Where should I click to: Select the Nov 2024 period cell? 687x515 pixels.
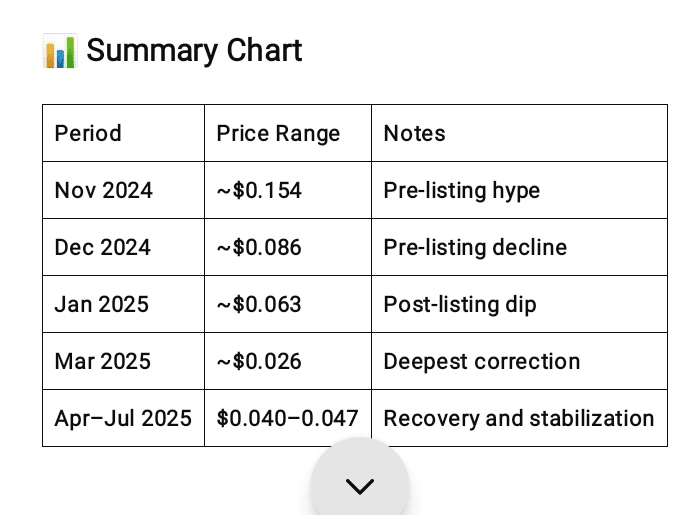pyautogui.click(x=104, y=190)
